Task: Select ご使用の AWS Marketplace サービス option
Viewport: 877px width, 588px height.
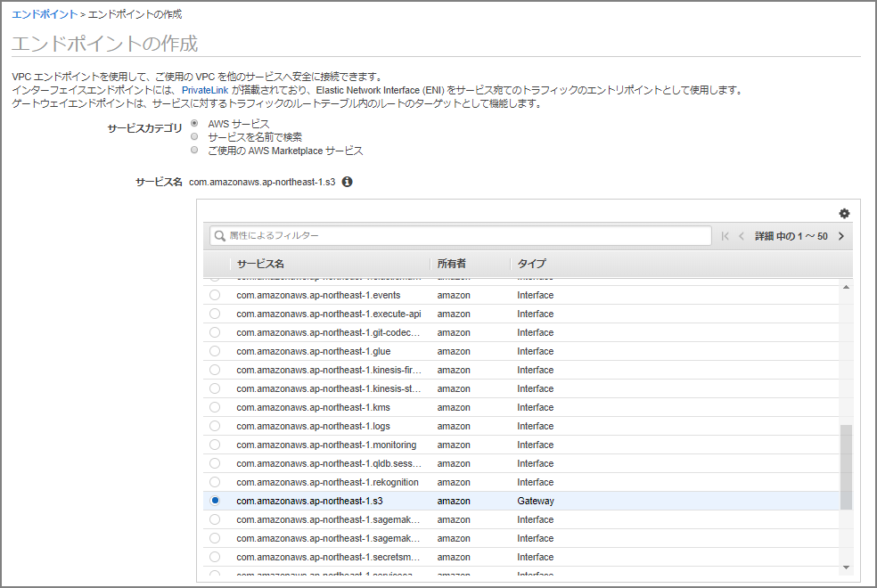Action: [x=193, y=150]
